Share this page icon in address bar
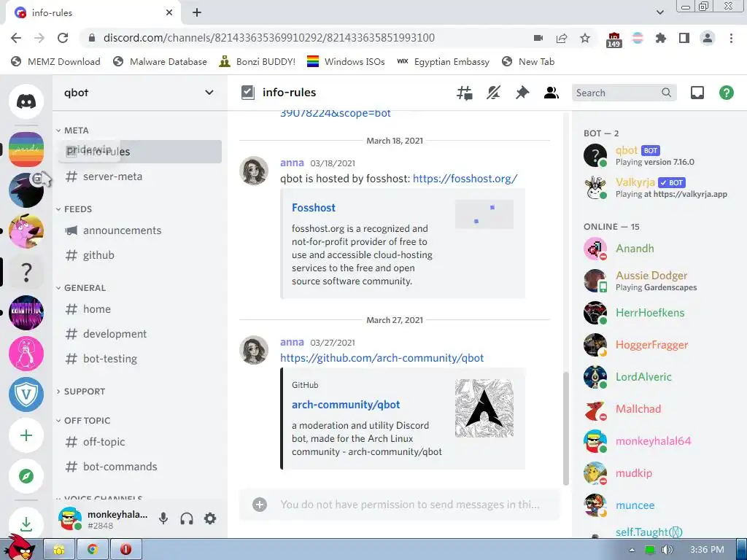The image size is (747, 560). [562, 38]
